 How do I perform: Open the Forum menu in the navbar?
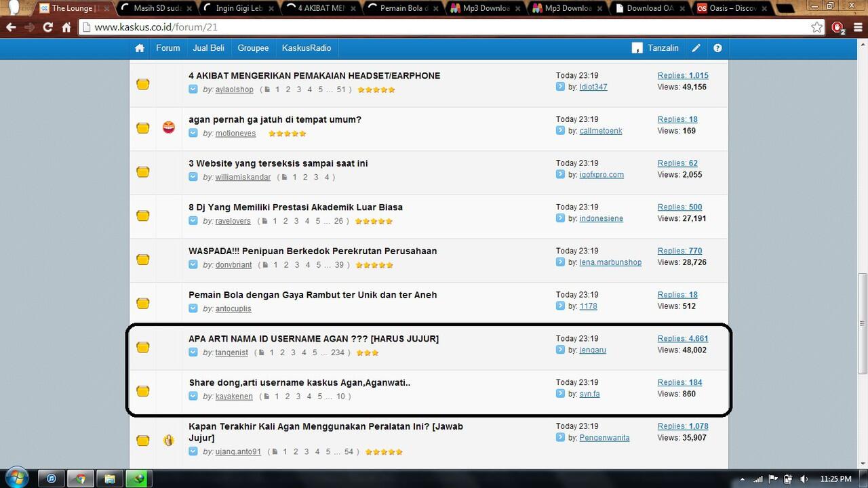(168, 48)
